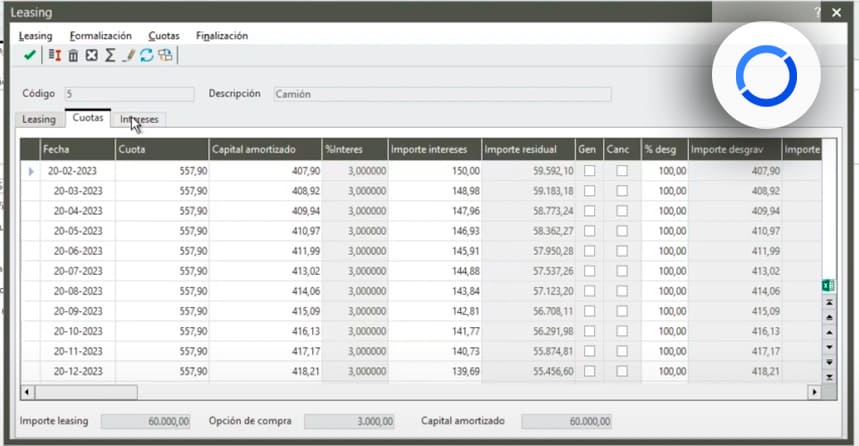Viewport: 859px width, 446px height.
Task: Select the date cell 20-06-2023
Action: point(78,251)
